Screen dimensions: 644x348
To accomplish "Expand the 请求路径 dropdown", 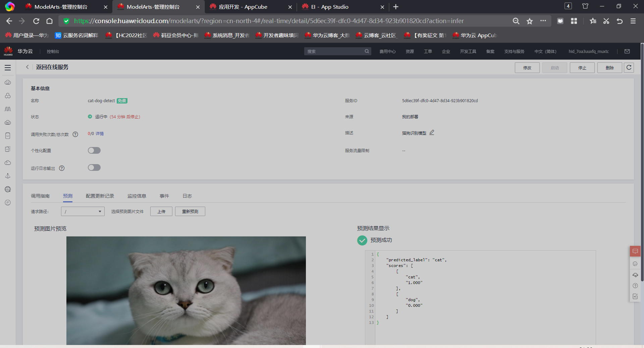I will [x=83, y=211].
